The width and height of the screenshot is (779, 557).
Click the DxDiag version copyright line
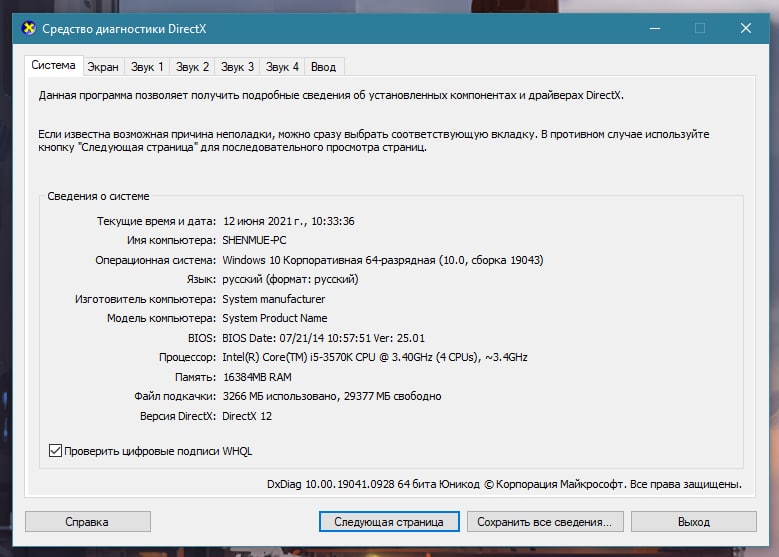click(504, 484)
